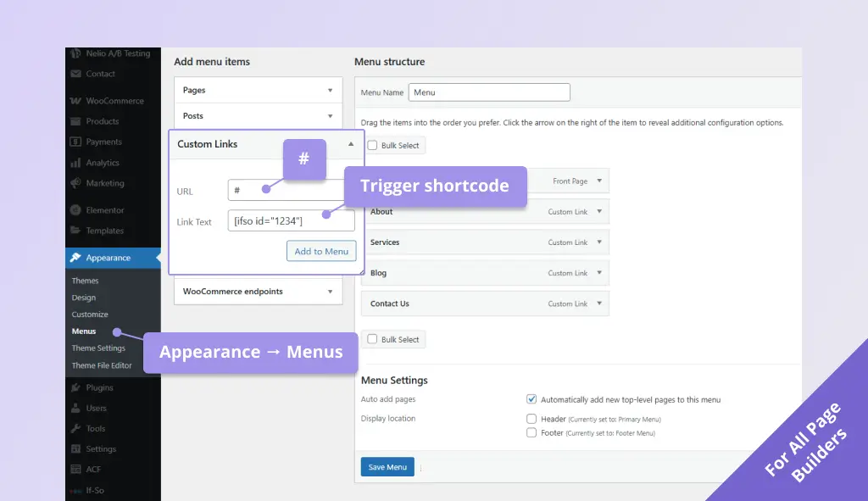
Task: Open Products via its sidebar icon
Action: tap(76, 121)
